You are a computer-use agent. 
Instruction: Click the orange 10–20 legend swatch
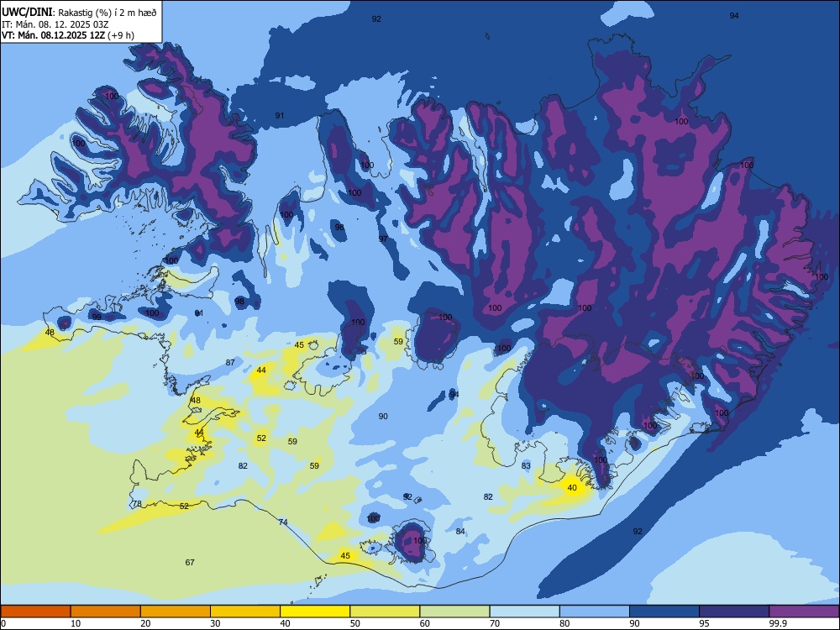point(106,612)
